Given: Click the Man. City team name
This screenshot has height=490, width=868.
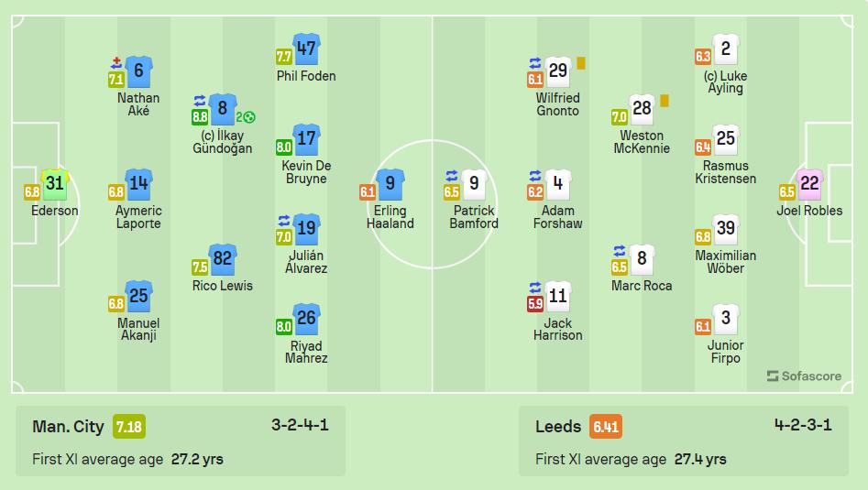Looking at the screenshot, I should pos(68,427).
